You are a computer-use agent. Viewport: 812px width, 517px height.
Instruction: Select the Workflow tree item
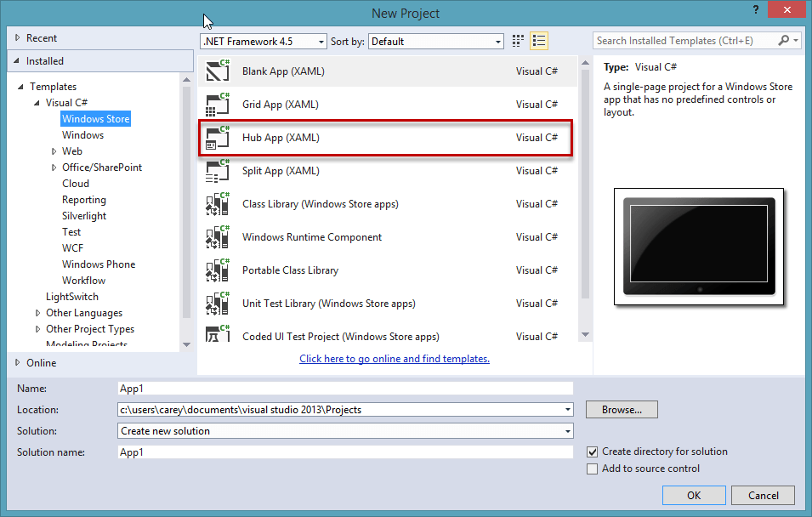click(x=83, y=281)
